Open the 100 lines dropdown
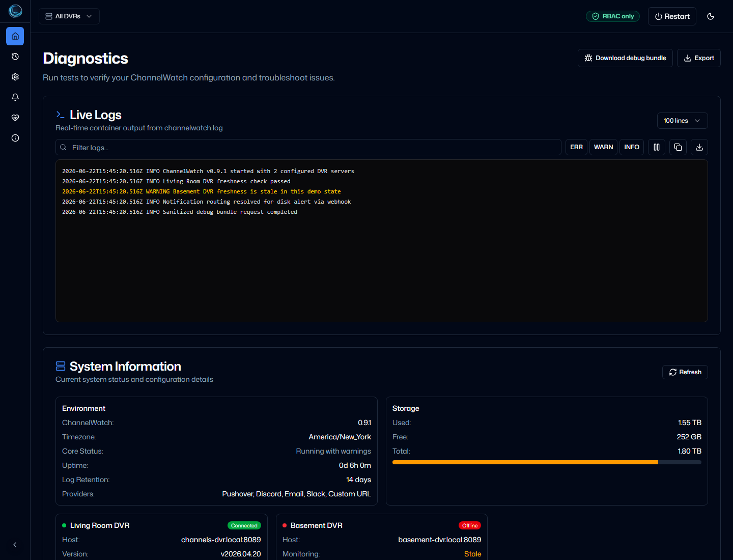The height and width of the screenshot is (560, 733). (682, 121)
